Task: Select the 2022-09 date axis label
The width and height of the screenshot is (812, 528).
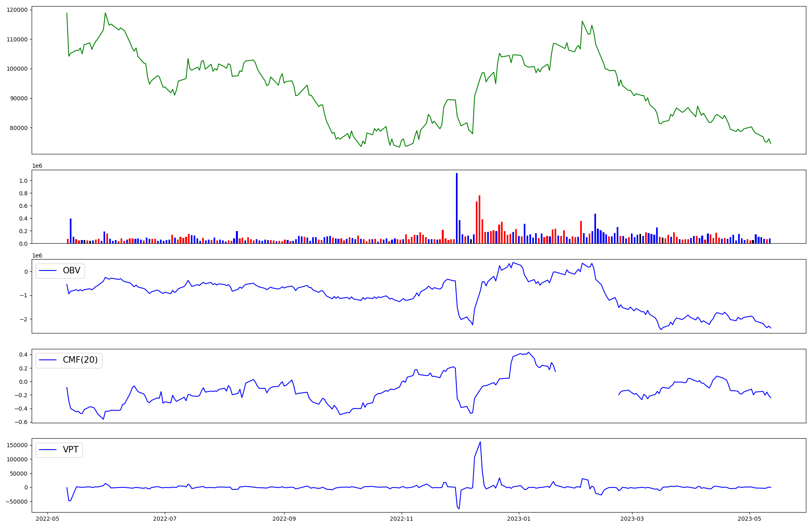Action: point(284,519)
